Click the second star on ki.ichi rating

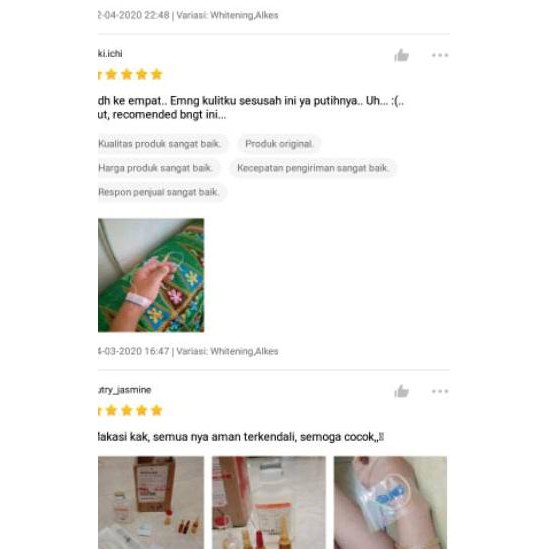click(111, 74)
